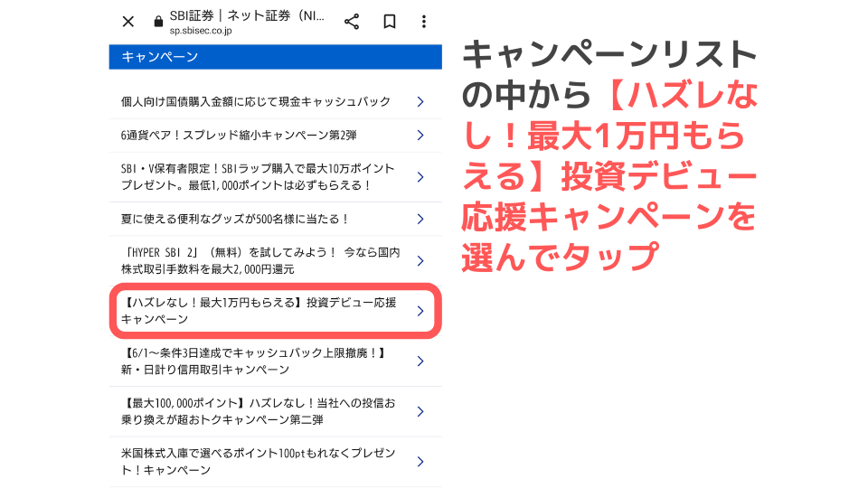
Task: Tap chevron beside 6通貨ペア row
Action: tap(420, 136)
